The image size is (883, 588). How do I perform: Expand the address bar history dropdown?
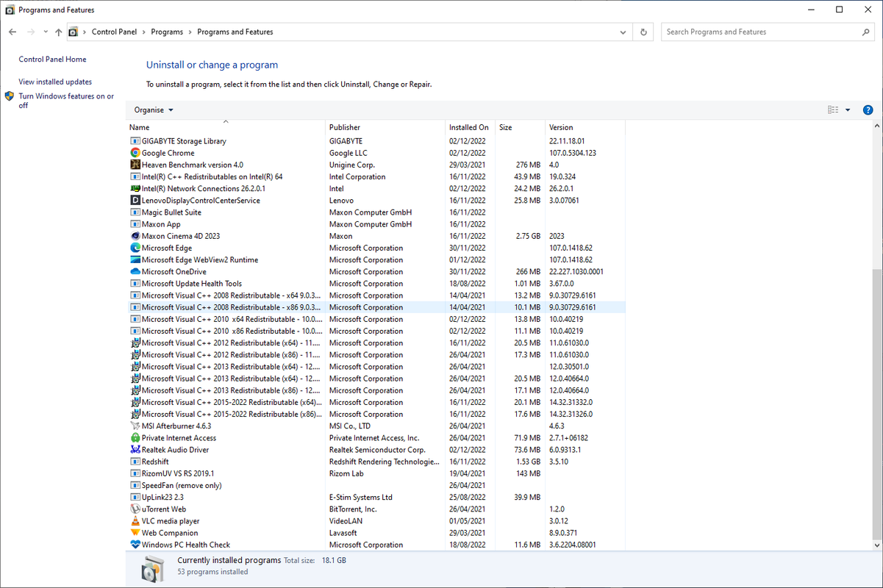(623, 32)
